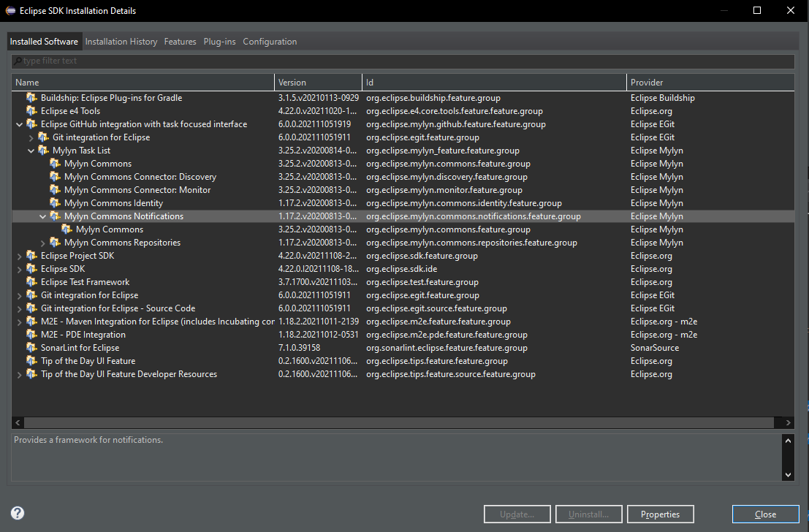Click the Uninstall... button
Screen dimensions: 809x532
point(589,514)
